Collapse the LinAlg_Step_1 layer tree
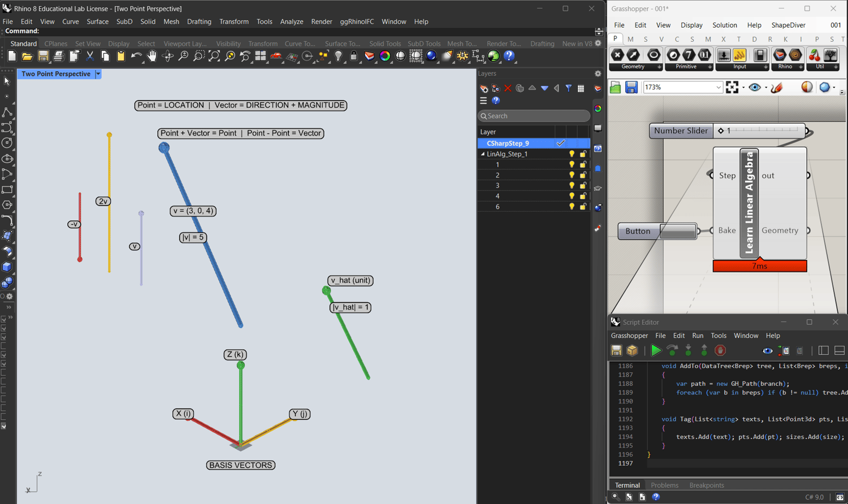 [483, 154]
